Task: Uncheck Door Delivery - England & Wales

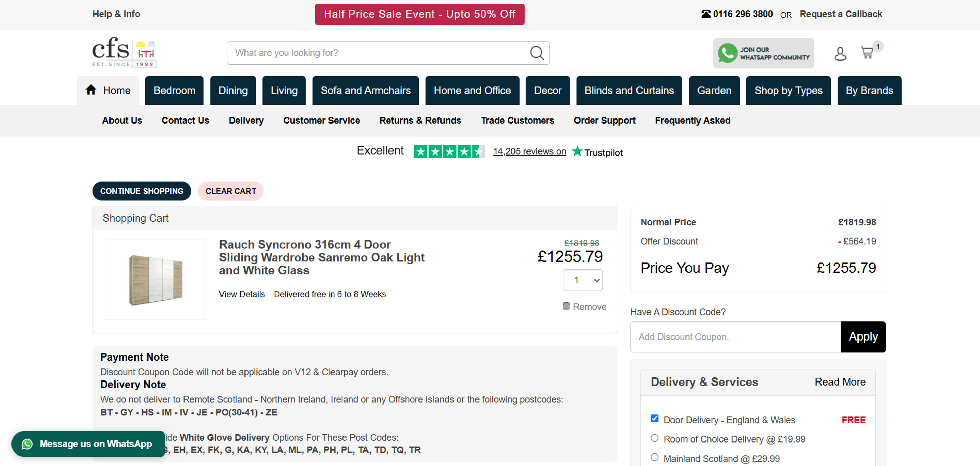Action: click(x=654, y=419)
